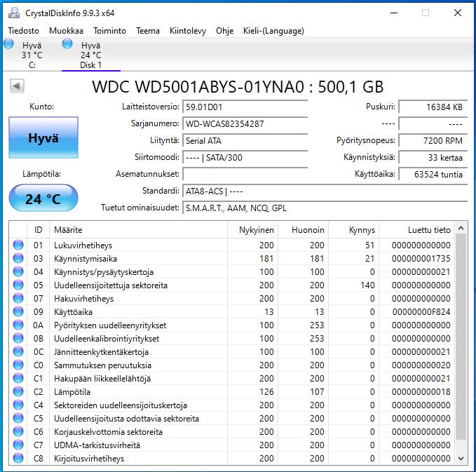Image resolution: width=476 pixels, height=472 pixels.
Task: Click the blue status orb for Disk 1
Action: (67, 43)
